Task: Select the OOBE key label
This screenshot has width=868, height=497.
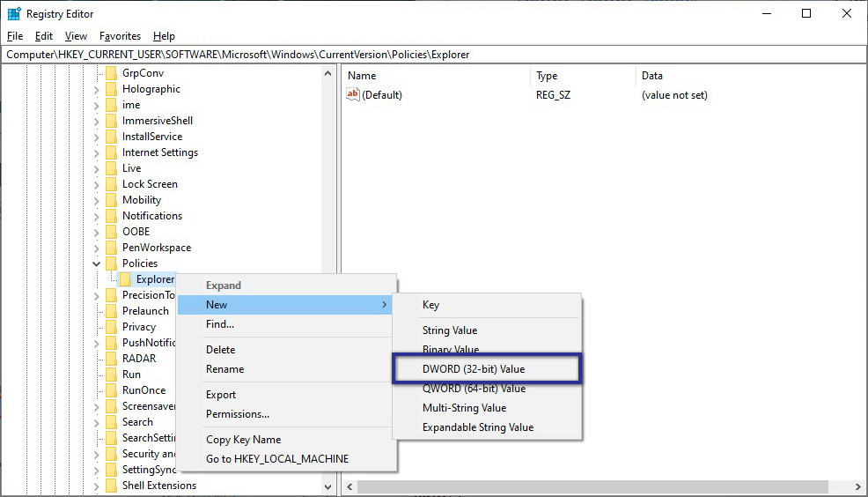Action: click(x=136, y=232)
